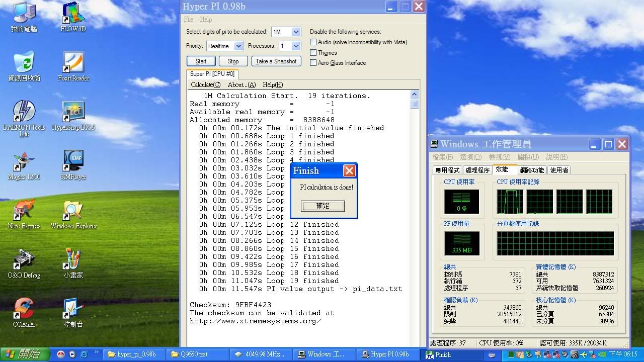Click the Start button in Hyper PI
The image size is (644, 362).
click(201, 61)
